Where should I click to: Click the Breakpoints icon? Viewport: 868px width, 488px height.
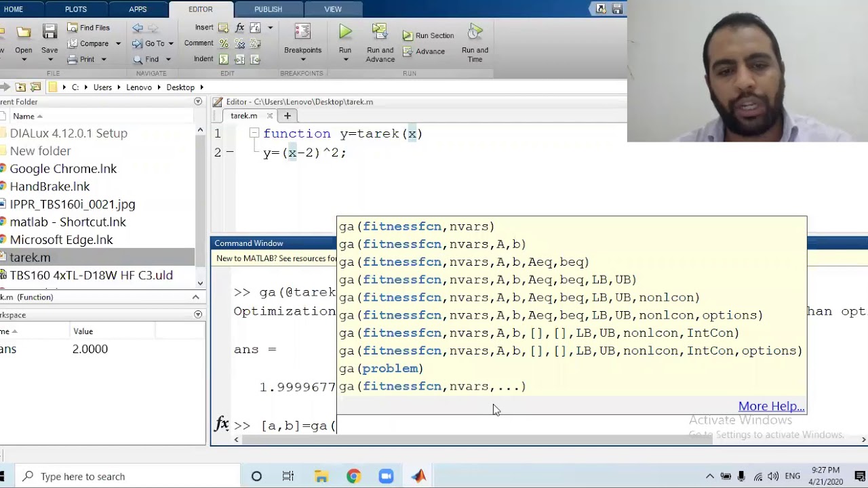click(x=302, y=33)
